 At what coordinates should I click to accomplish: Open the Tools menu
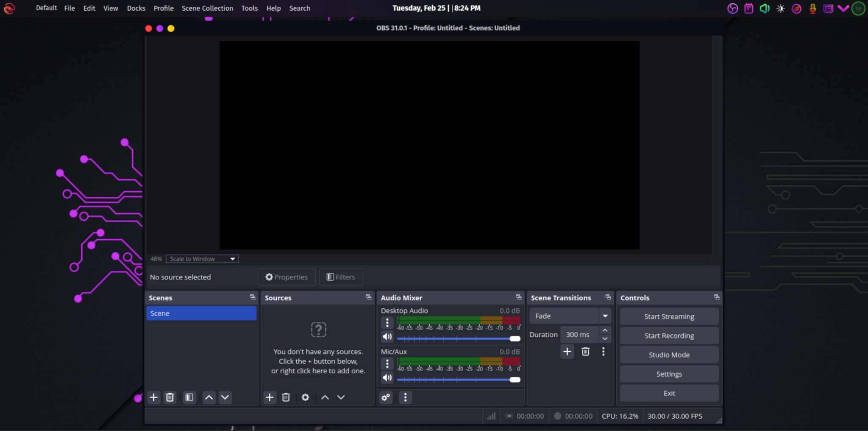click(x=249, y=8)
